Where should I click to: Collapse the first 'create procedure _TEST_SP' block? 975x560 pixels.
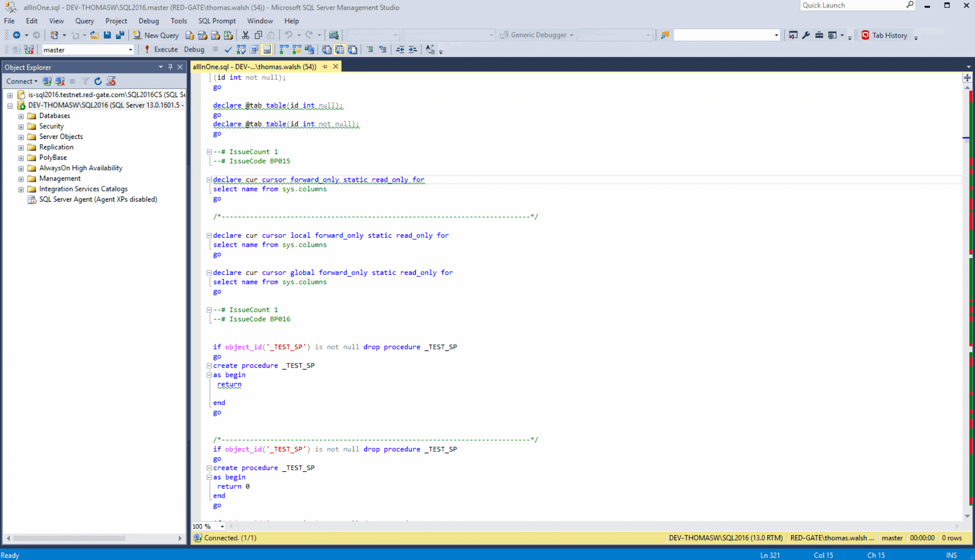(209, 366)
